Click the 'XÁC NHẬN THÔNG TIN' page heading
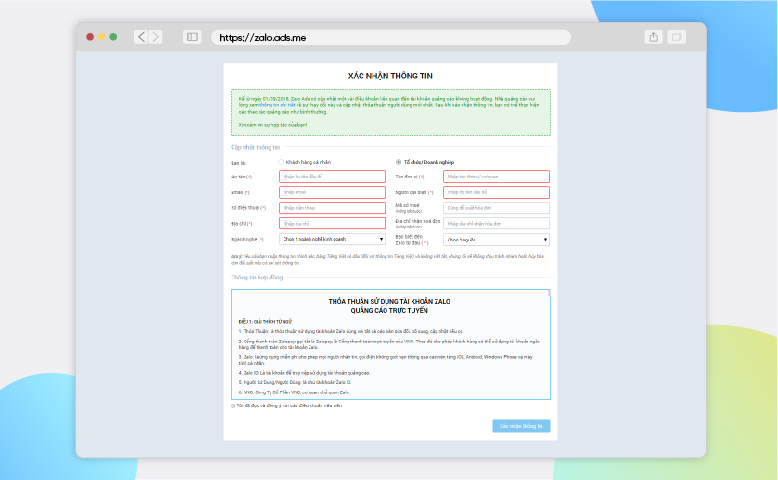The image size is (778, 480). pos(390,76)
